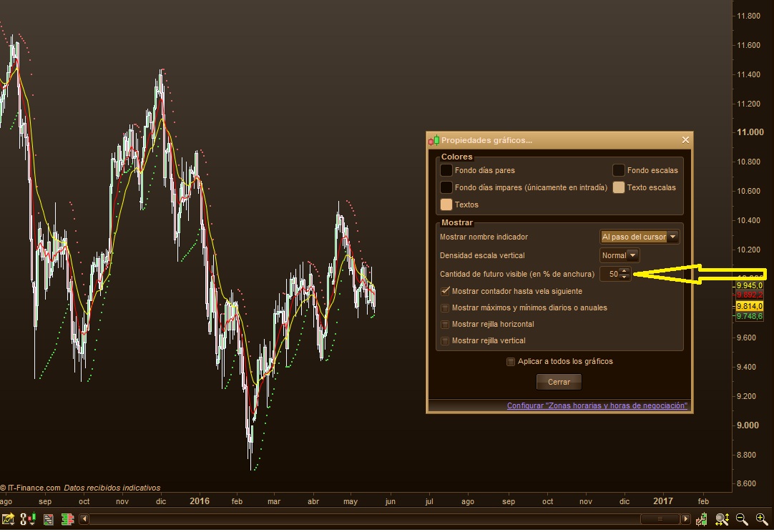Click the chain link icon in bottom toolbar
Viewport: 774px width, 532px height.
pos(23,518)
